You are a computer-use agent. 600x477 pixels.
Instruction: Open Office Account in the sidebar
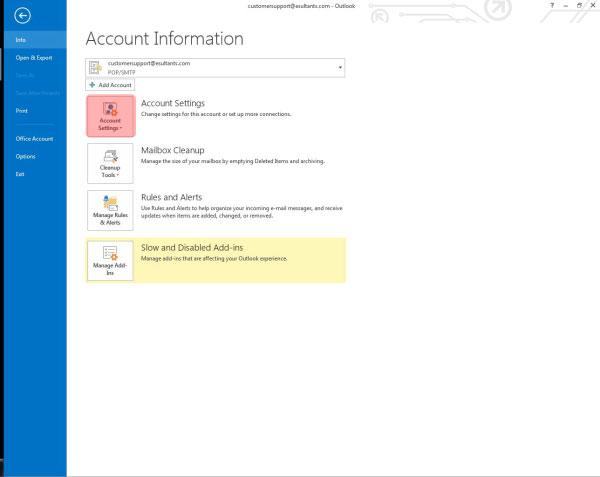click(35, 139)
